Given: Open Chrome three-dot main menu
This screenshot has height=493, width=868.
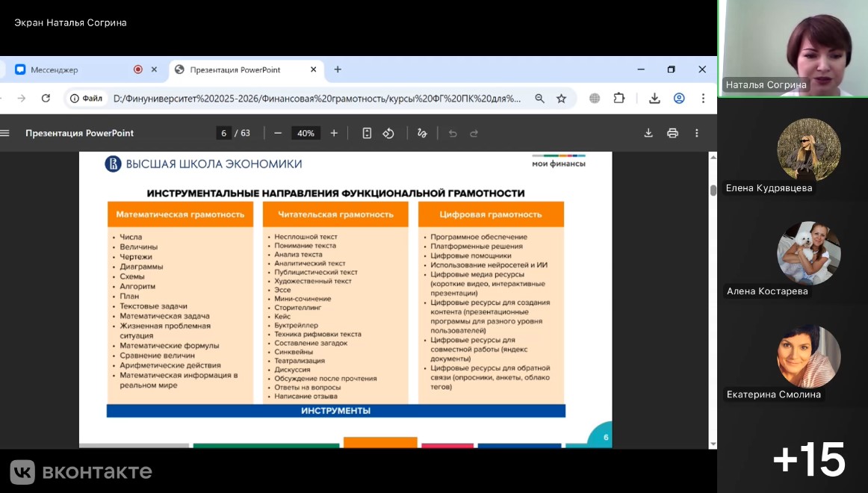Looking at the screenshot, I should pyautogui.click(x=703, y=98).
